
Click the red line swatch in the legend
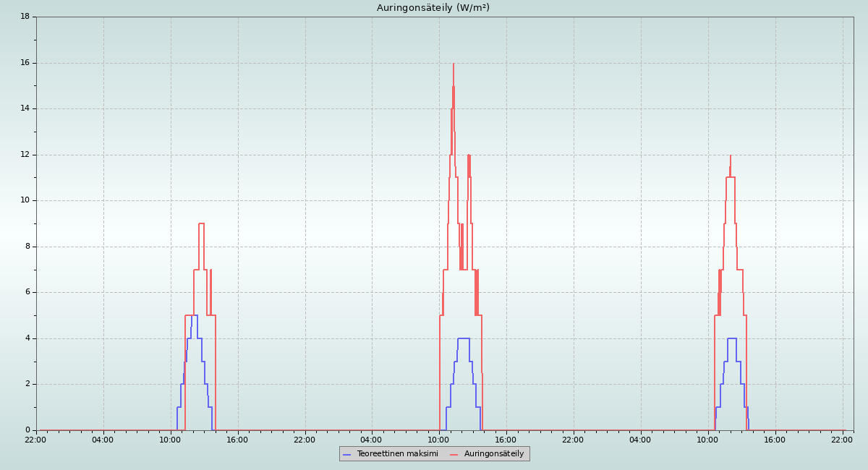tap(454, 454)
